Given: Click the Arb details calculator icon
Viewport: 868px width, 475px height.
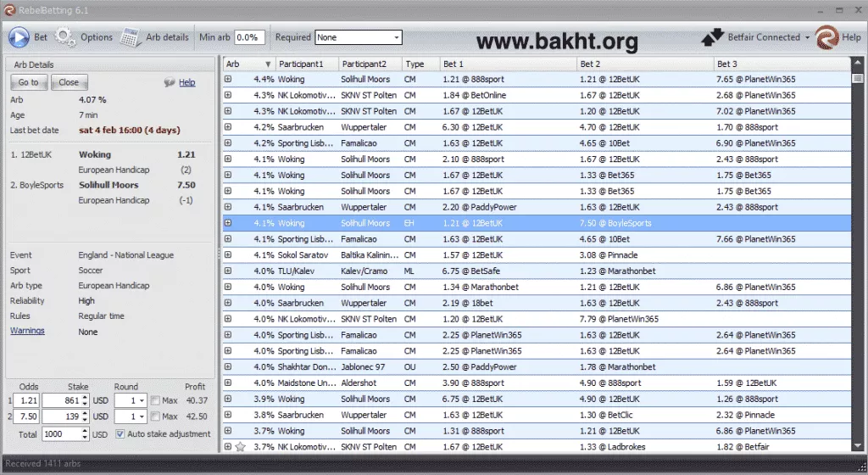Looking at the screenshot, I should [x=131, y=37].
